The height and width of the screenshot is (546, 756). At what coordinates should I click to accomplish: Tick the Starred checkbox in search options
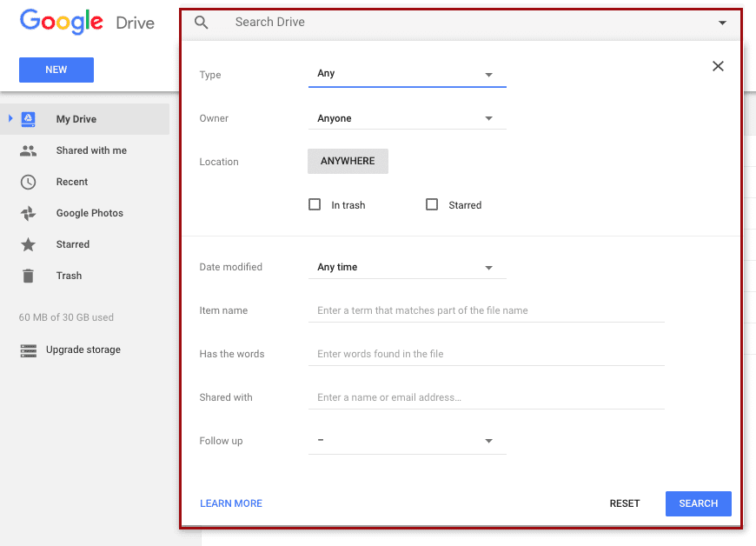[432, 204]
